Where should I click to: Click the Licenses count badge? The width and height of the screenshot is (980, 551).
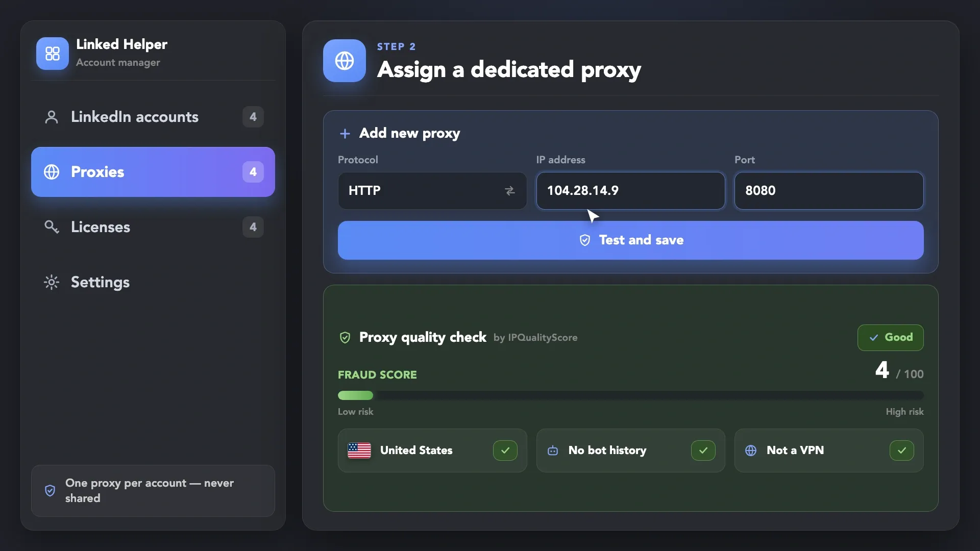[253, 227]
